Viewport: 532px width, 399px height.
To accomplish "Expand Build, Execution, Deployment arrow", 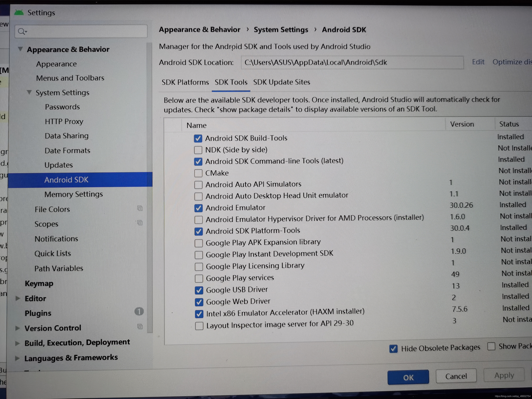I will pyautogui.click(x=17, y=343).
